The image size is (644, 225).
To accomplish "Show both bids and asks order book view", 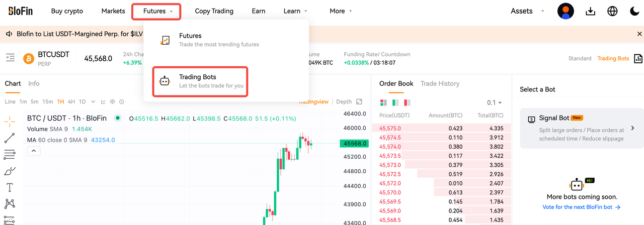I will (383, 102).
